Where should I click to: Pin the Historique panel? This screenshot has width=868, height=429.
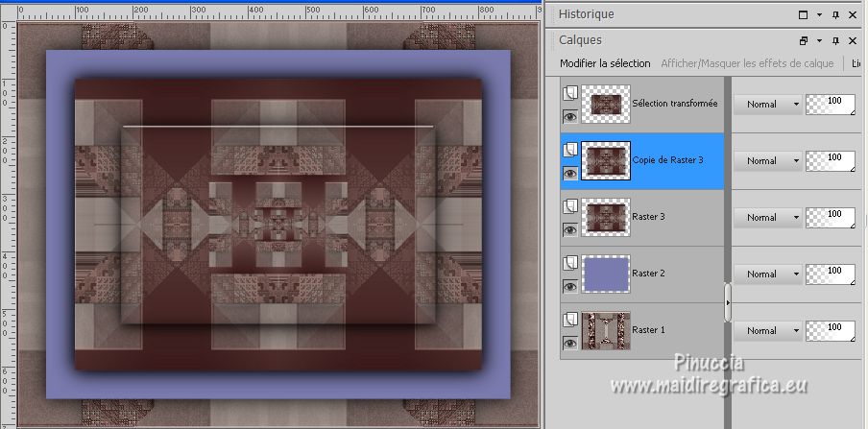click(x=836, y=15)
